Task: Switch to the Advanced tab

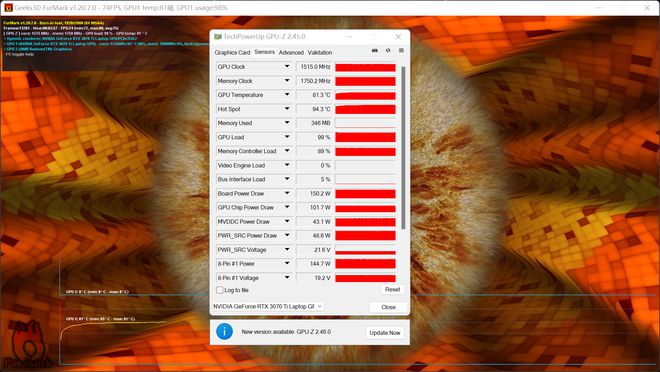Action: coord(291,52)
